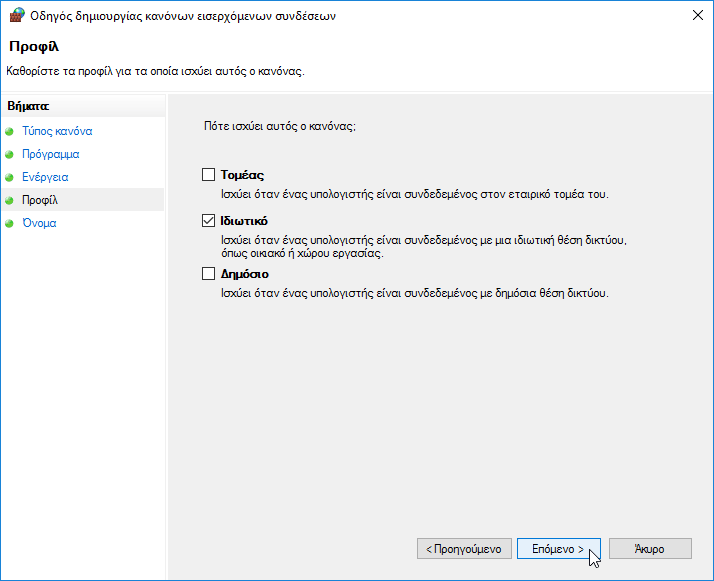714x581 pixels.
Task: Enable the Δημόσιο profile checkbox
Action: [x=208, y=273]
